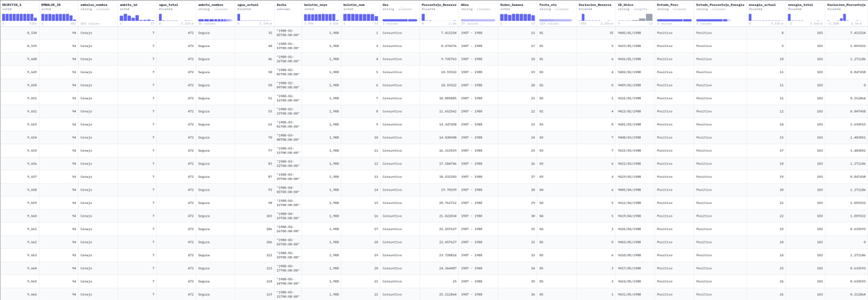Image resolution: width=868 pixels, height=300 pixels.
Task: Click fecha cell "1988-02-16T00:00:00"
Action: click(x=288, y=98)
